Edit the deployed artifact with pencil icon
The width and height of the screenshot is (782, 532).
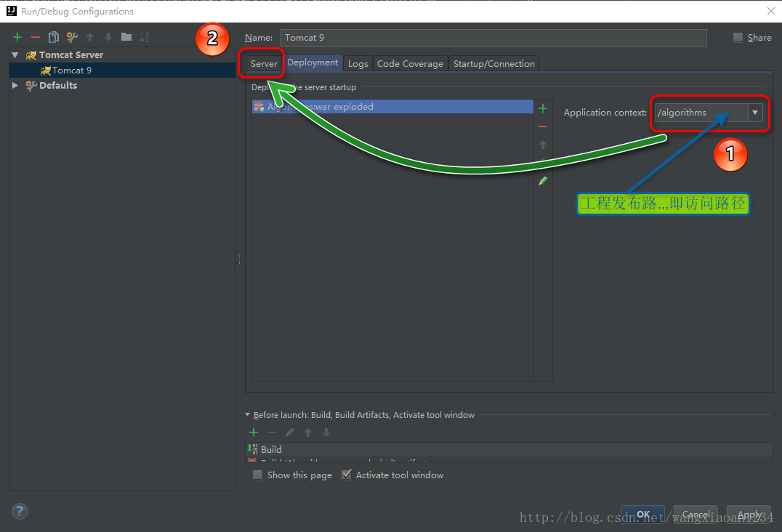[x=543, y=181]
